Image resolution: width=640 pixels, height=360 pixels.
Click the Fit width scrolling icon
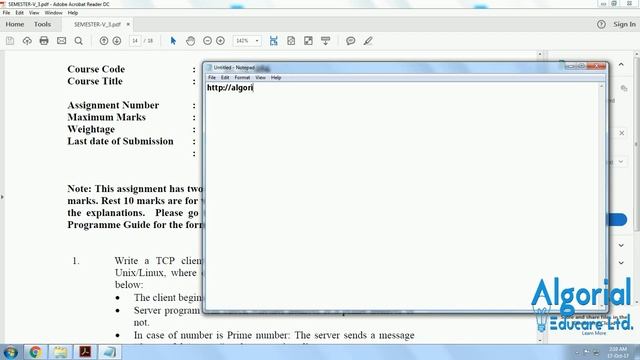pyautogui.click(x=273, y=41)
